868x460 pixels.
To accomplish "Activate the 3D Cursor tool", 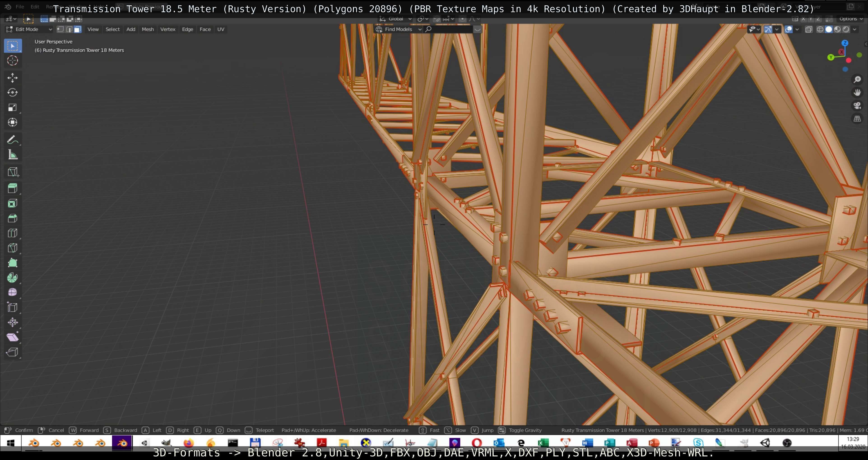I will [13, 61].
